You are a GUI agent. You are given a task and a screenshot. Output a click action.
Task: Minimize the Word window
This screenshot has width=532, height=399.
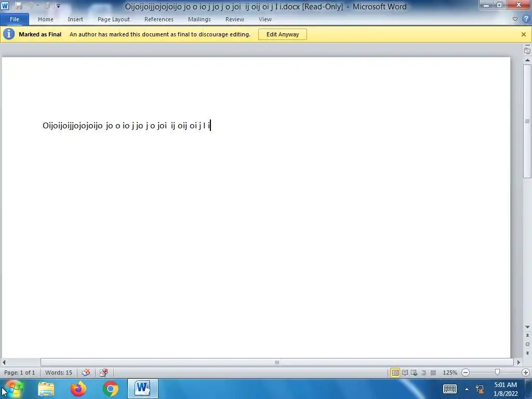pos(486,5)
